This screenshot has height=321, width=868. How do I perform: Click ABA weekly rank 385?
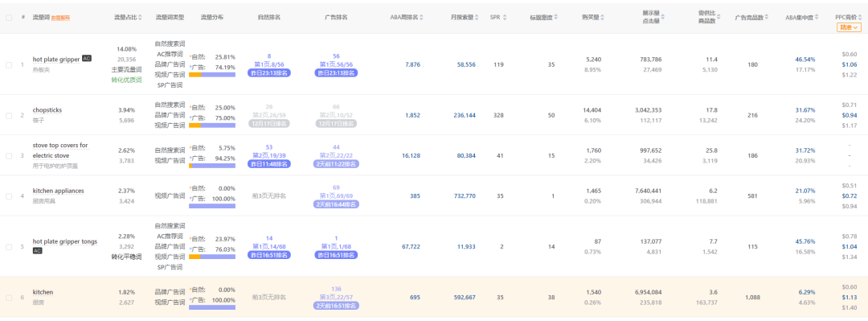click(x=416, y=196)
